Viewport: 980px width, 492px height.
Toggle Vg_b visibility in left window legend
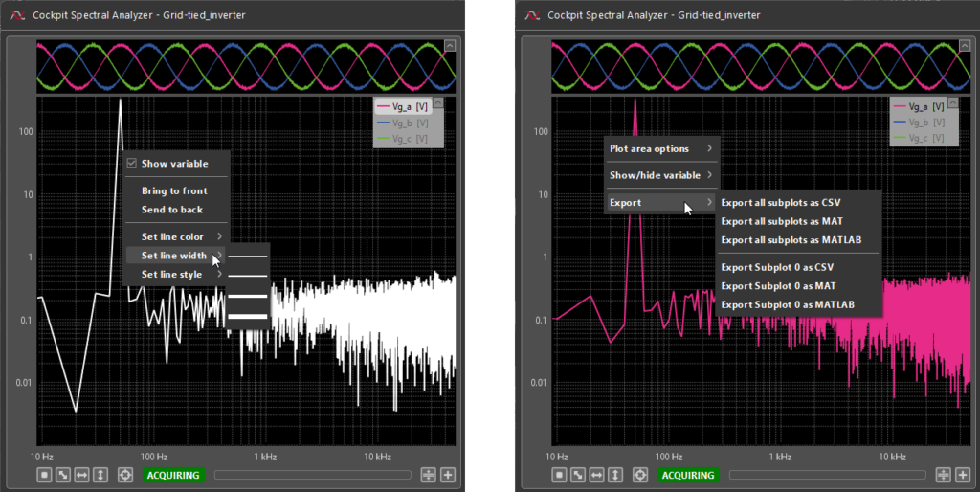(x=408, y=123)
